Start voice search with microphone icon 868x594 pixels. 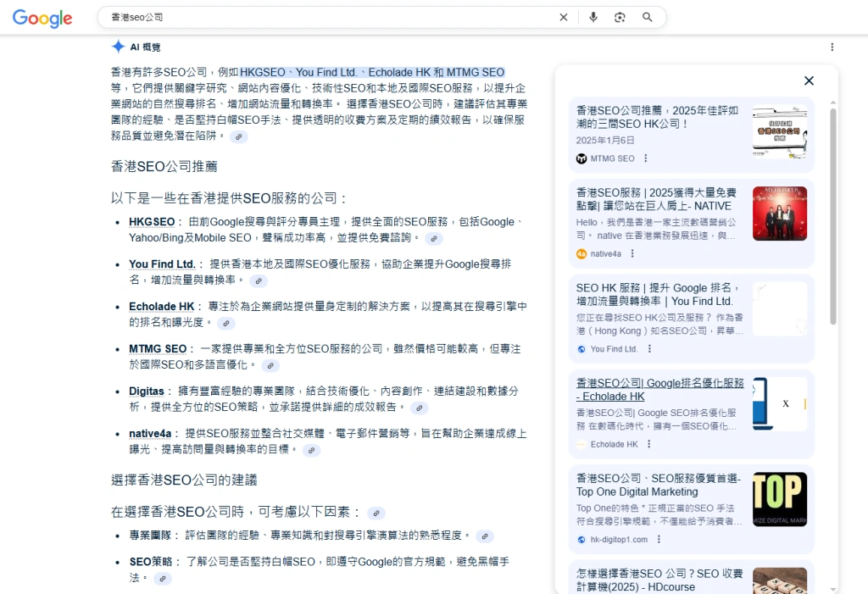[593, 17]
